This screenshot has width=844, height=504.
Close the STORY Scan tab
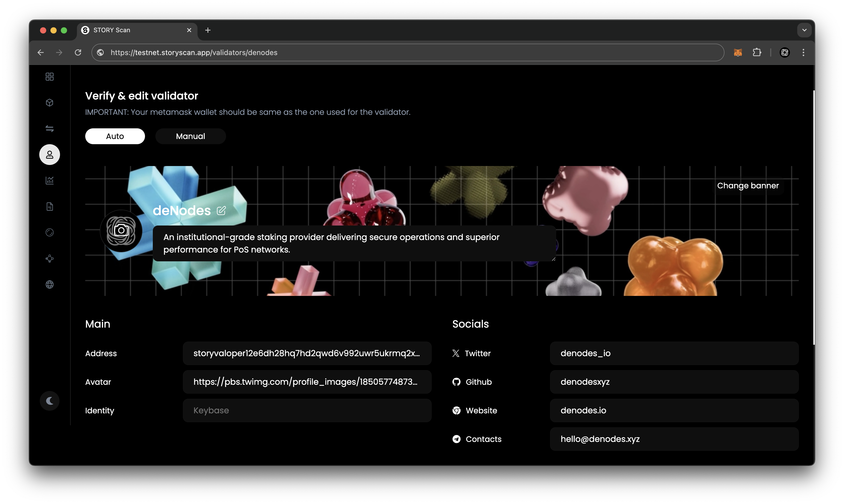pos(189,30)
